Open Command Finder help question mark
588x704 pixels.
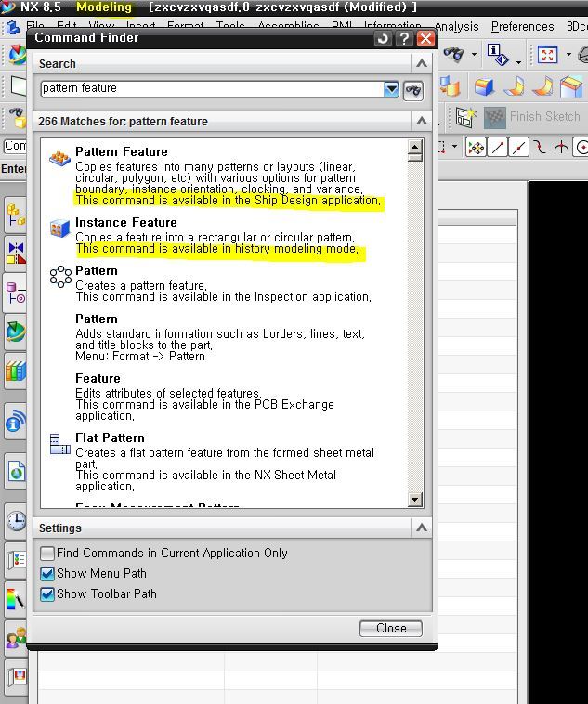click(x=404, y=39)
